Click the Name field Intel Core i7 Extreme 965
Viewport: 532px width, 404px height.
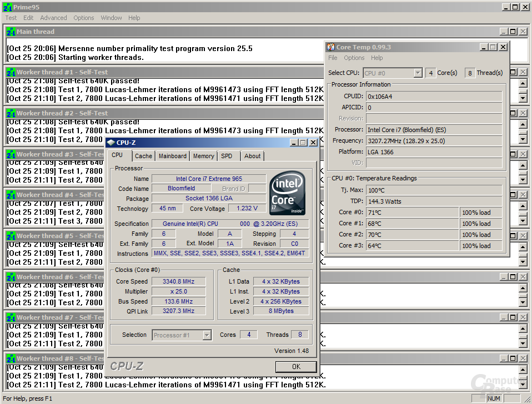point(209,179)
